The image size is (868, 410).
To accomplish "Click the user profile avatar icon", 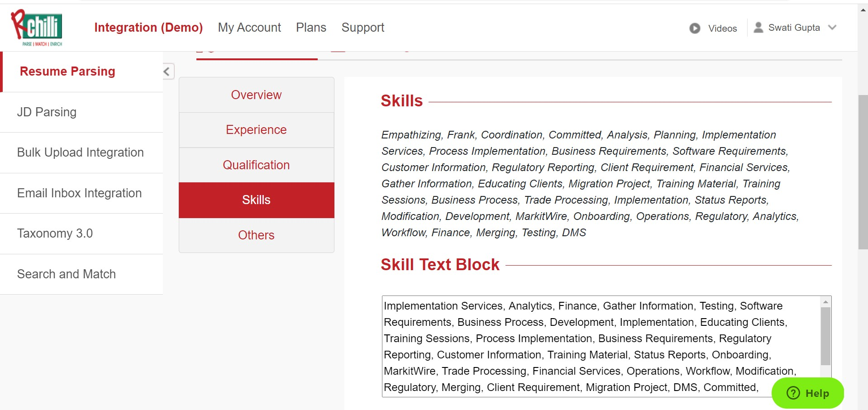I will coord(758,28).
